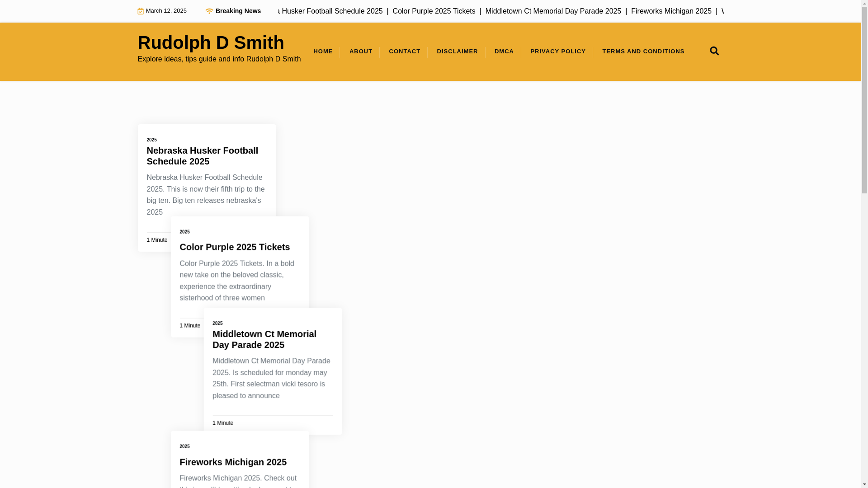This screenshot has height=488, width=868.
Task: Go to the About page
Action: click(361, 52)
